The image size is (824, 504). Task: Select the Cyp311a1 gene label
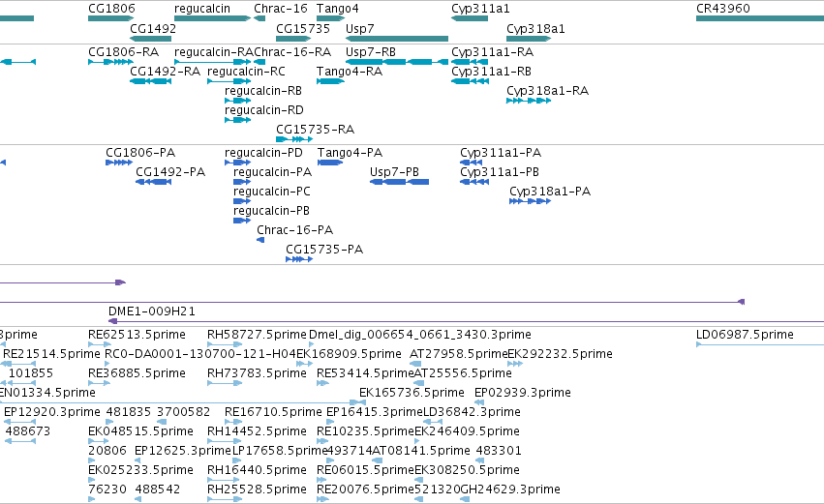click(x=480, y=9)
